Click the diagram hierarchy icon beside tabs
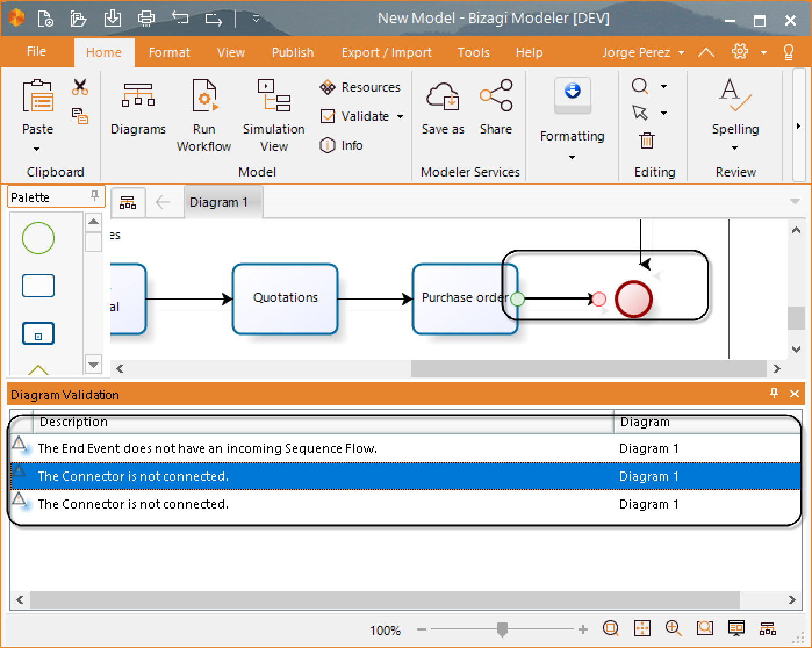The width and height of the screenshot is (812, 648). pos(128,203)
